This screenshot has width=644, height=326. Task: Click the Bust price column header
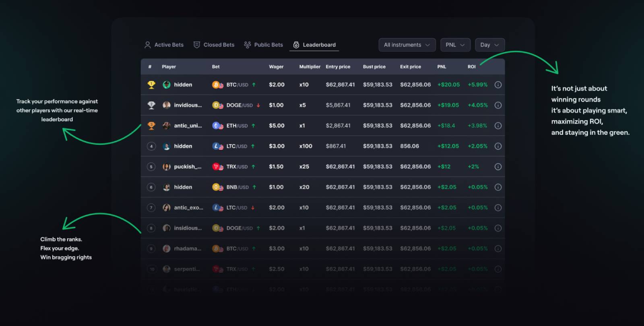374,67
